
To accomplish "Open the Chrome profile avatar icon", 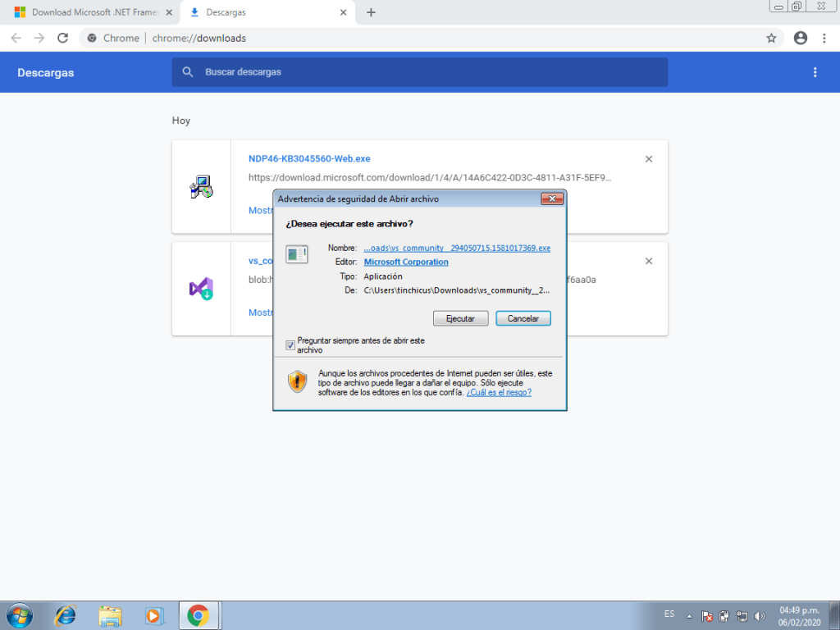I will (801, 38).
